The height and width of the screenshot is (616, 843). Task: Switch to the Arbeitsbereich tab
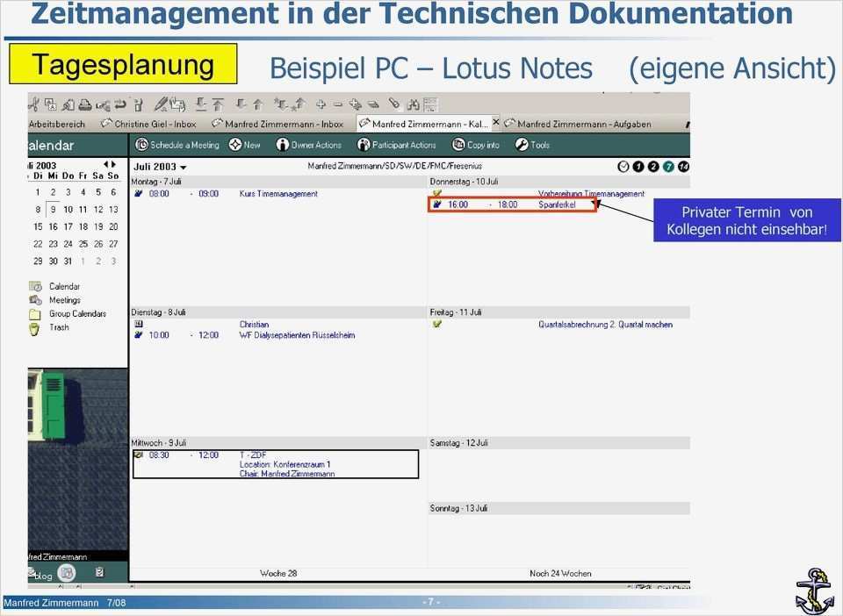click(x=57, y=124)
